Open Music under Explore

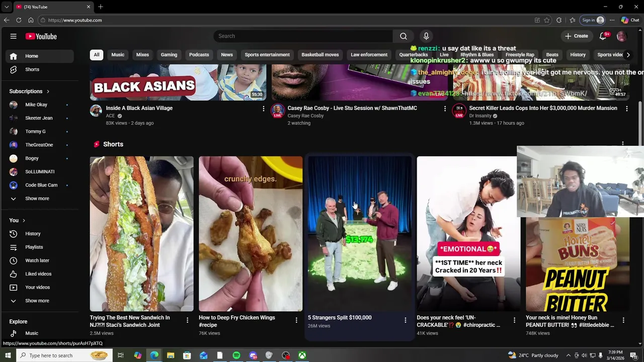[39, 333]
